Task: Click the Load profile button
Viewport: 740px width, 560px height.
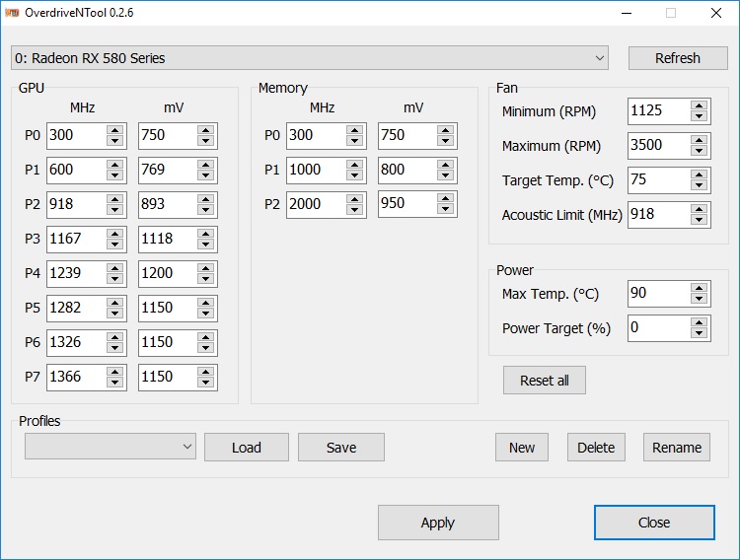Action: [x=247, y=448]
